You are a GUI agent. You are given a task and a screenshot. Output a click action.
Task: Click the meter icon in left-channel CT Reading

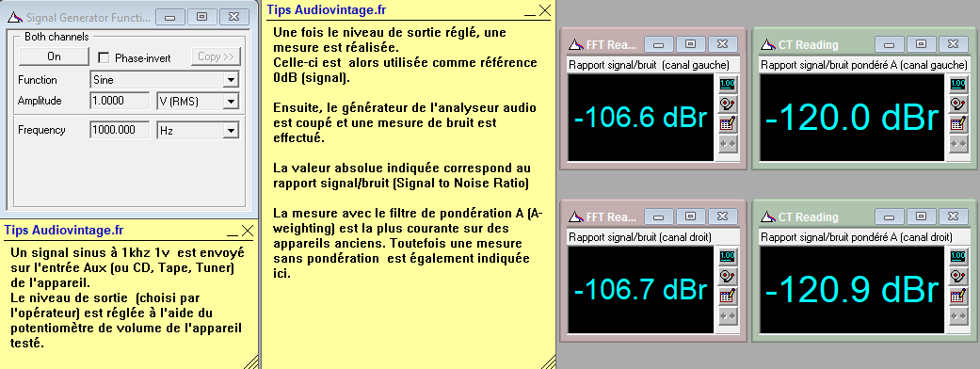point(958,104)
